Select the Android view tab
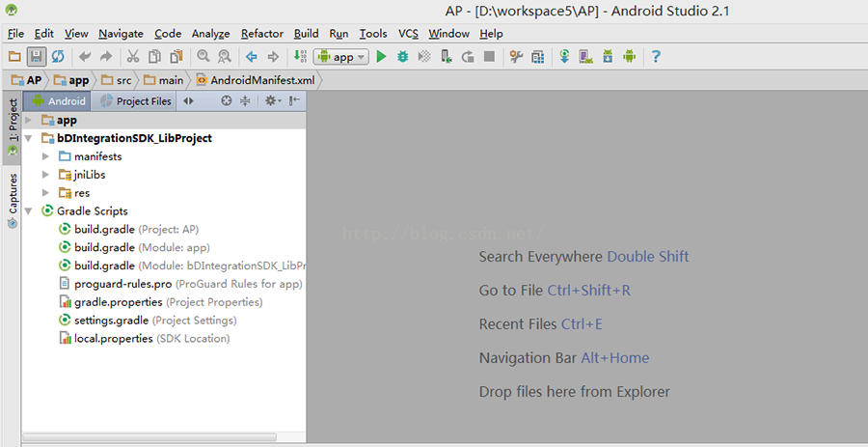The width and height of the screenshot is (868, 447). point(58,100)
